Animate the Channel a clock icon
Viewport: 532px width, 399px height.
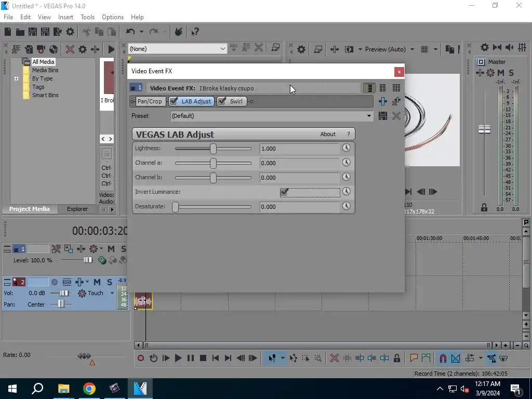click(346, 162)
